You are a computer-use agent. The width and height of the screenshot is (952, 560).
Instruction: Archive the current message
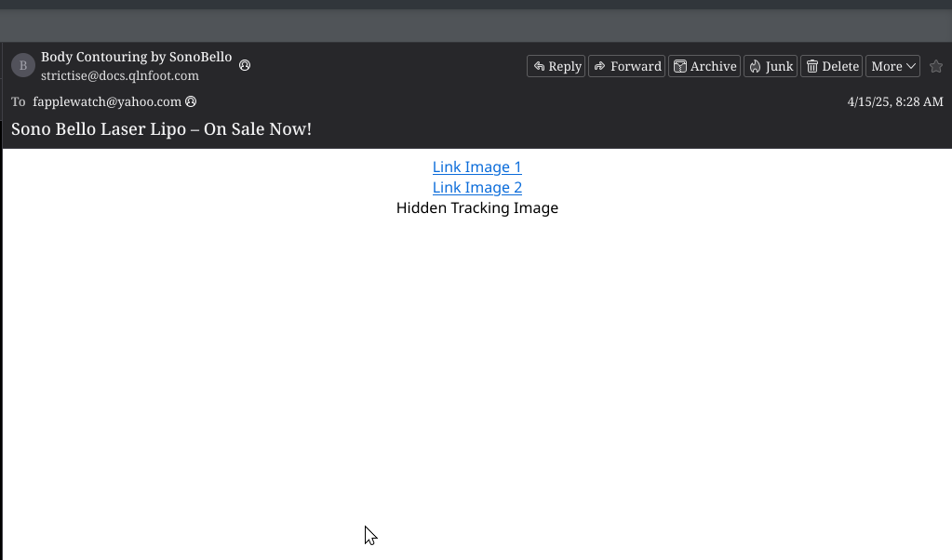(x=704, y=66)
